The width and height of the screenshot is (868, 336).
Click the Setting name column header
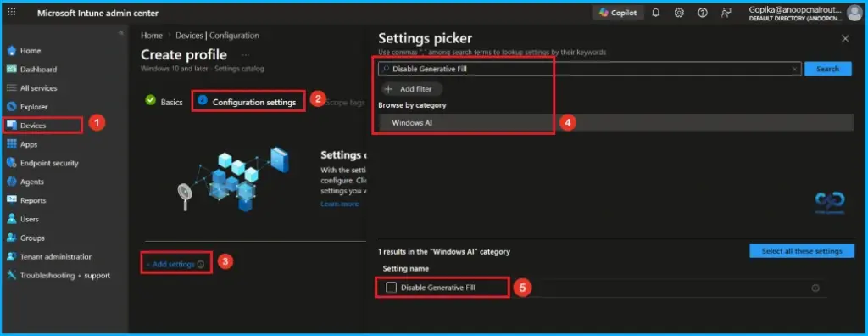pos(406,269)
